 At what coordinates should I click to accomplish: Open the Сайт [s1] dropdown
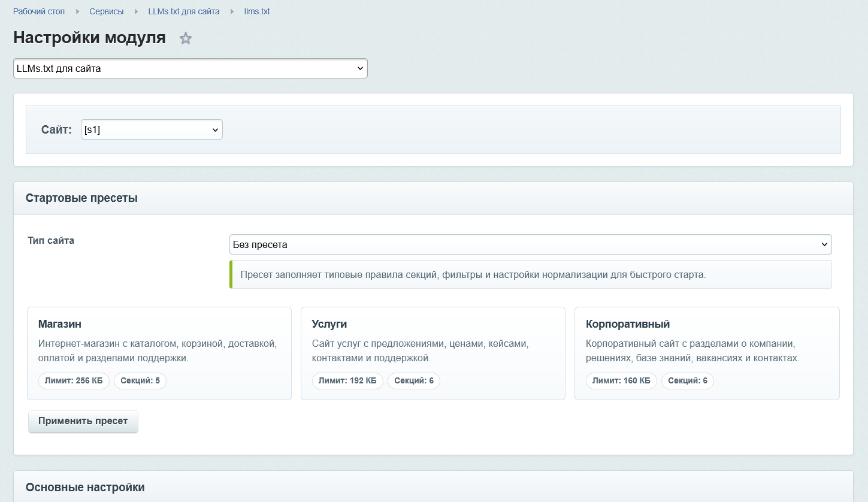[152, 129]
